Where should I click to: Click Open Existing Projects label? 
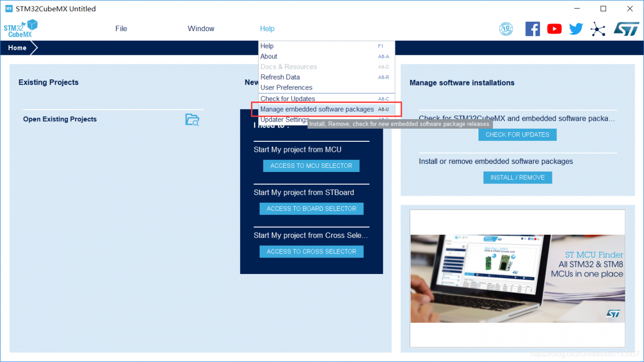click(60, 119)
